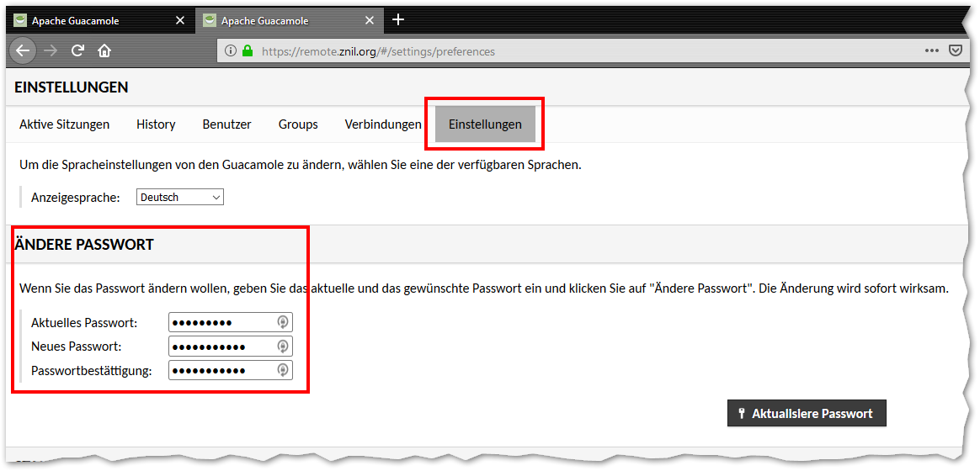The width and height of the screenshot is (980, 471).
Task: Open the page actions three-dots menu
Action: pyautogui.click(x=931, y=50)
